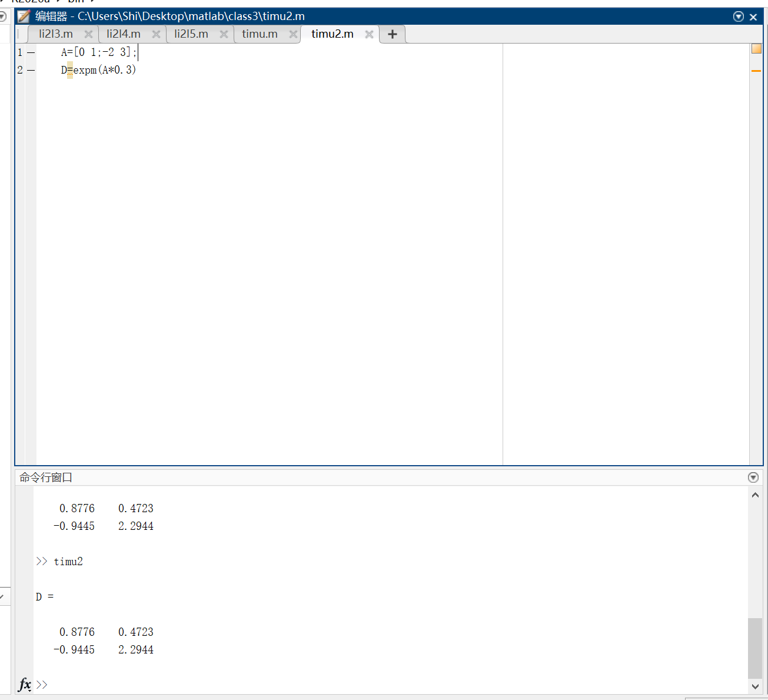Click the last output value -0.9445
The width and height of the screenshot is (768, 700).
[x=74, y=650]
